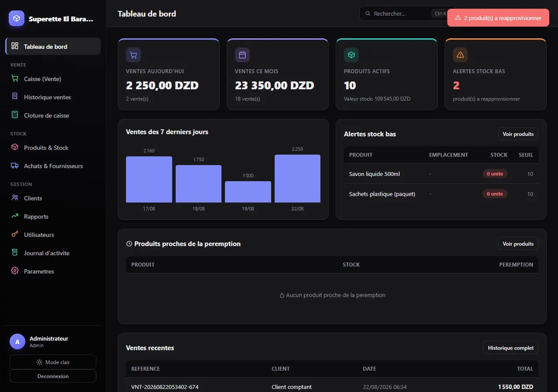558x392 pixels.
Task: Click Voir produits in the peremption panel
Action: click(518, 244)
